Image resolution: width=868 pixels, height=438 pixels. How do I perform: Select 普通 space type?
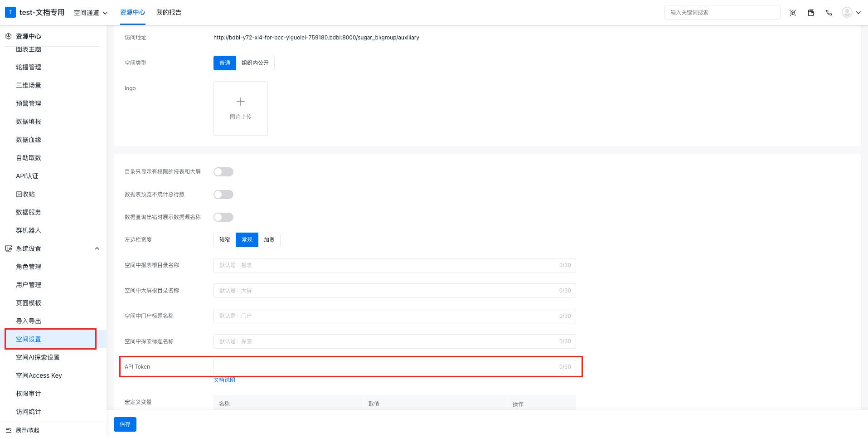click(225, 63)
